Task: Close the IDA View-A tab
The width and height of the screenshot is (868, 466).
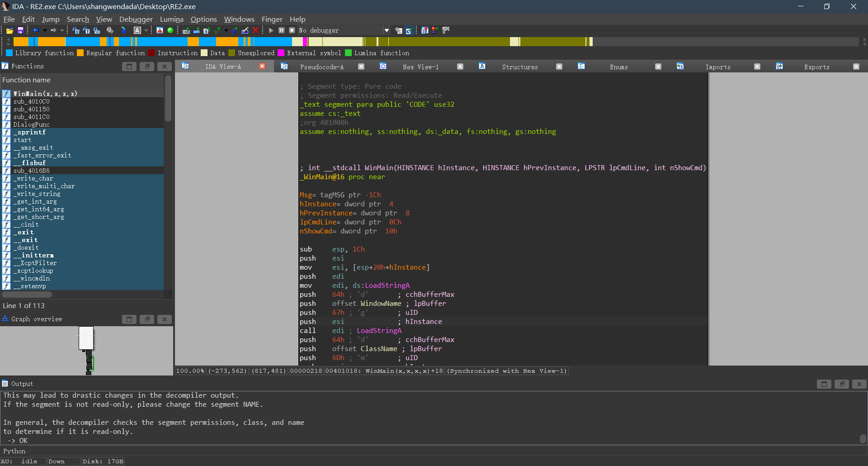Action: click(x=262, y=67)
